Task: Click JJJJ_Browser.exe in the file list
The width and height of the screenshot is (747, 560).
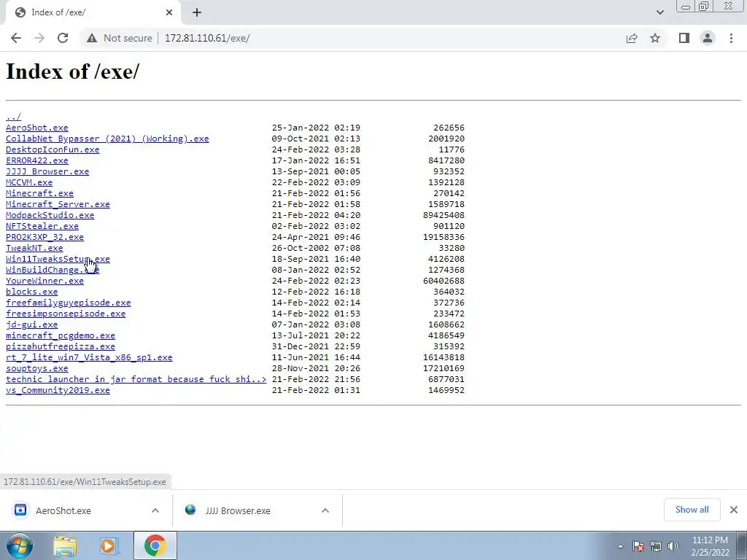Action: pos(47,171)
